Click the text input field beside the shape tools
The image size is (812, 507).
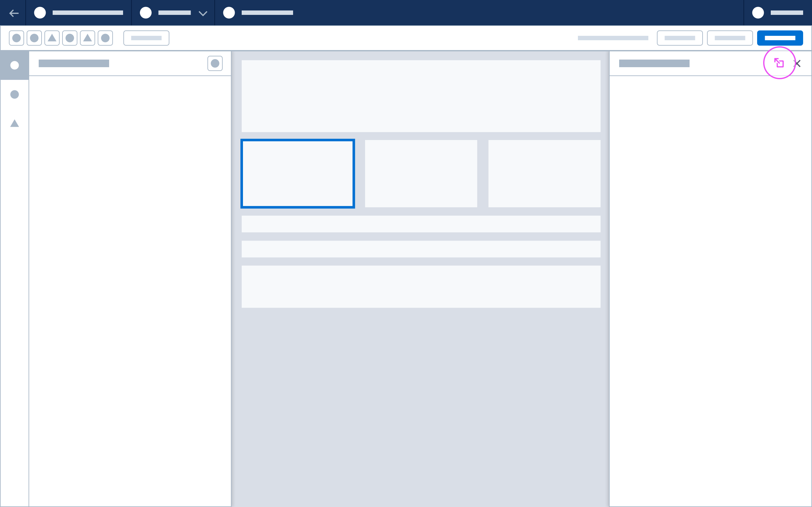(146, 38)
